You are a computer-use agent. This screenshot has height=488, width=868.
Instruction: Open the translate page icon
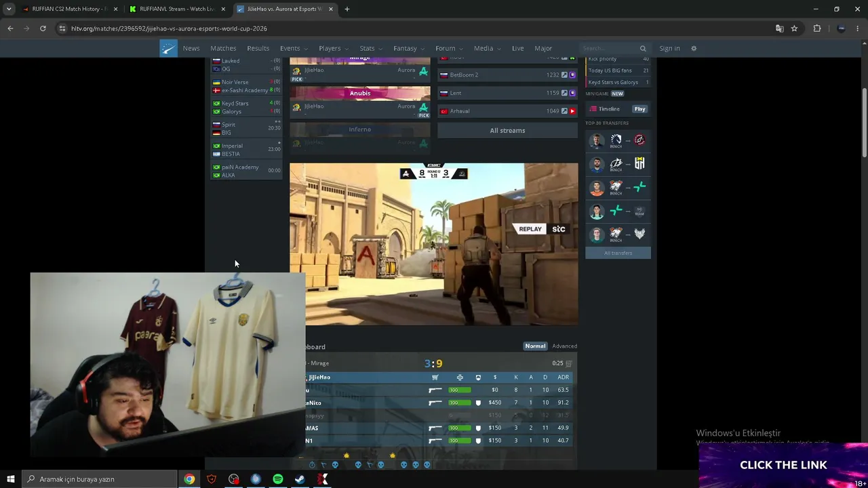pos(779,28)
